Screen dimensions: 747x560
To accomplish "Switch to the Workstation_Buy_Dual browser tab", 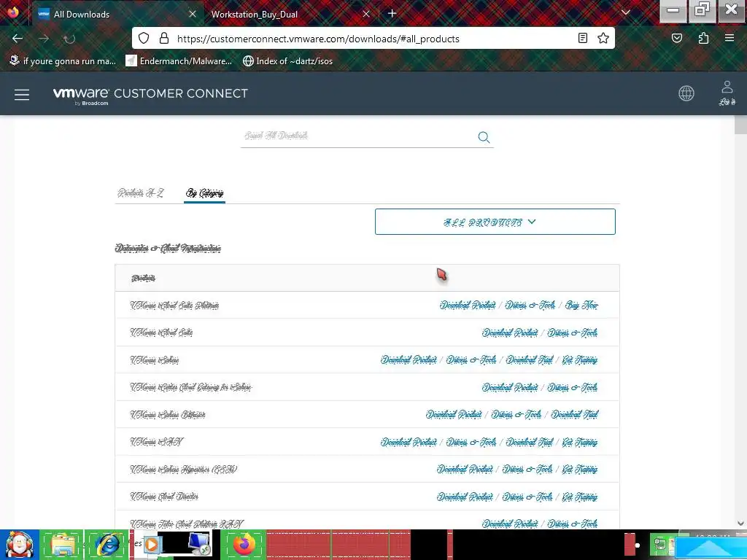I will point(290,14).
